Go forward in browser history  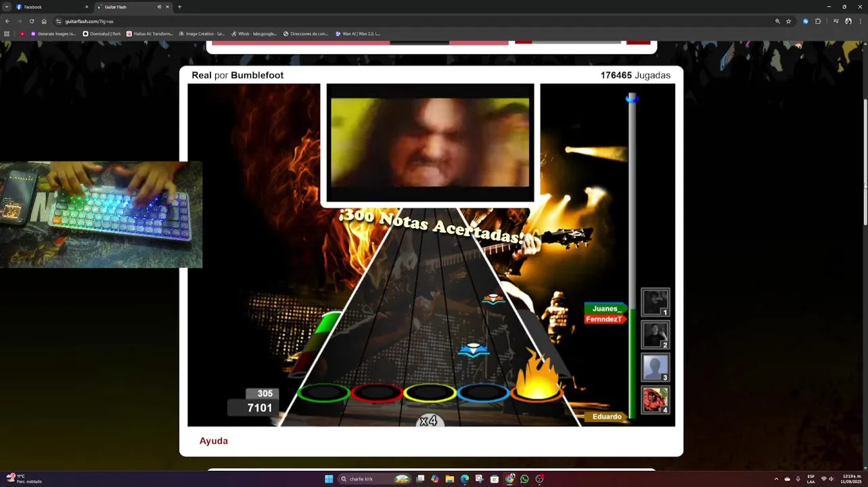pyautogui.click(x=19, y=21)
